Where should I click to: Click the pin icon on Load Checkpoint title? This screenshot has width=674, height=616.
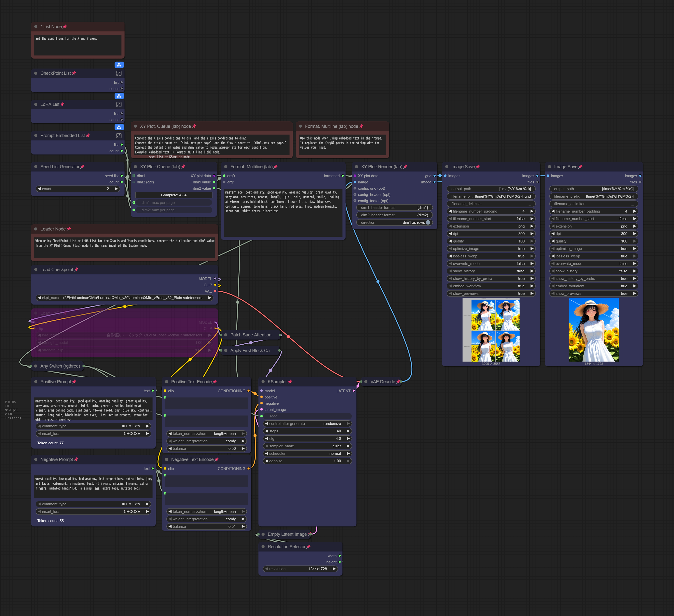pos(76,270)
